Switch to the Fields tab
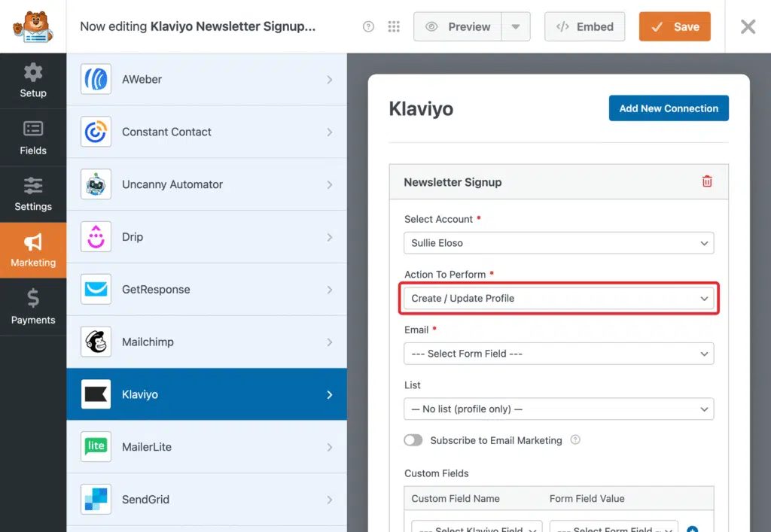 click(x=33, y=138)
